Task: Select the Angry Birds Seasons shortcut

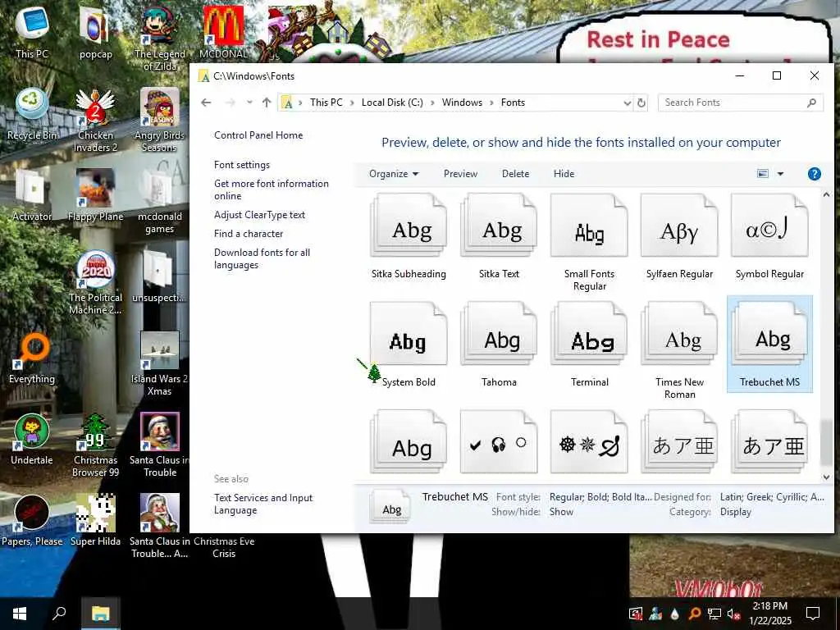Action: click(160, 120)
